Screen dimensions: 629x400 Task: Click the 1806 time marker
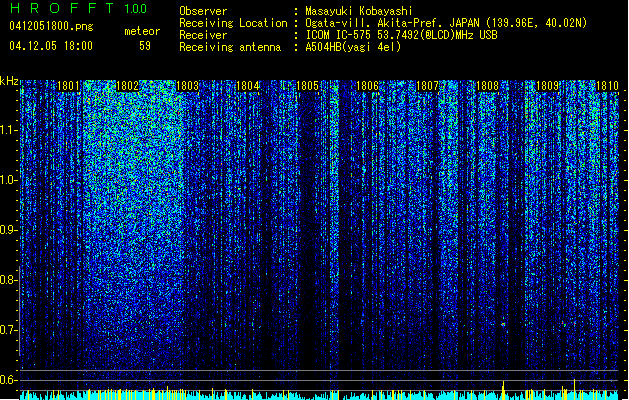[x=367, y=86]
